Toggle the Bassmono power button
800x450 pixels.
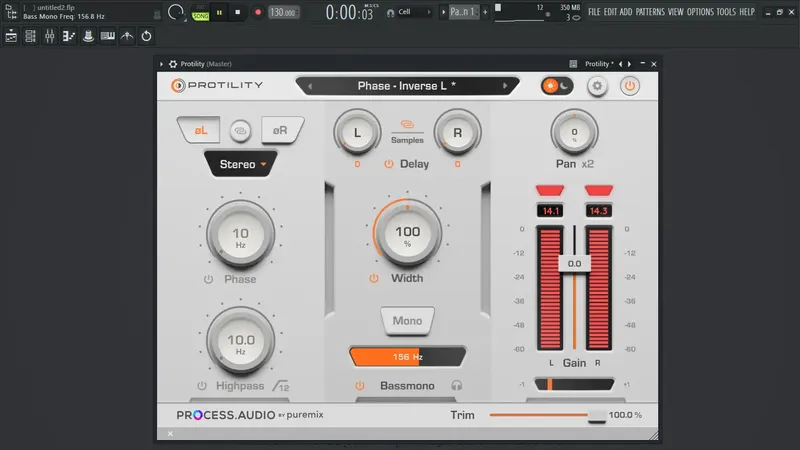pyautogui.click(x=360, y=386)
